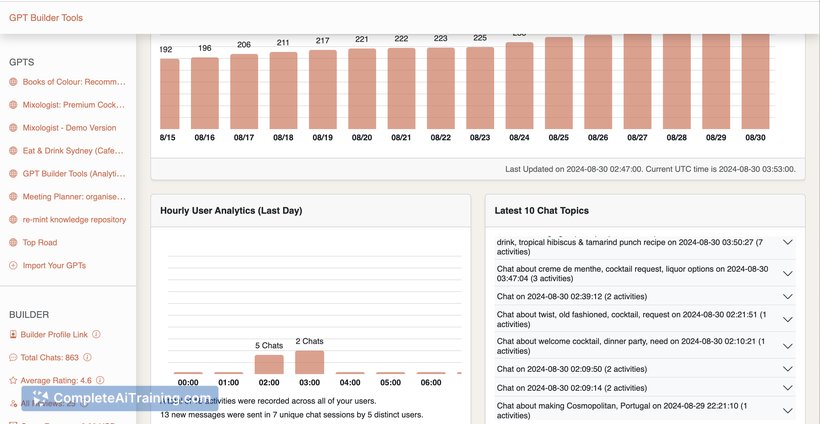
Task: Click the globe icon beside Meeting Planner
Action: (x=13, y=197)
